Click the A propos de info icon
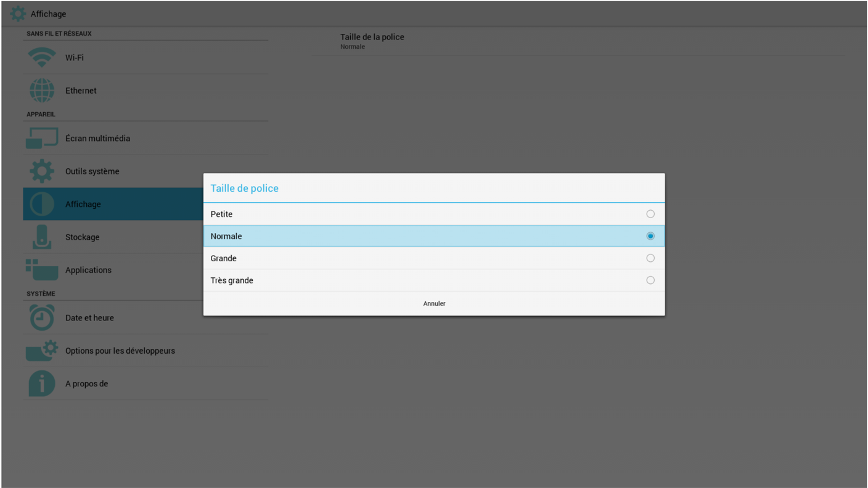The width and height of the screenshot is (868, 488). coord(42,384)
